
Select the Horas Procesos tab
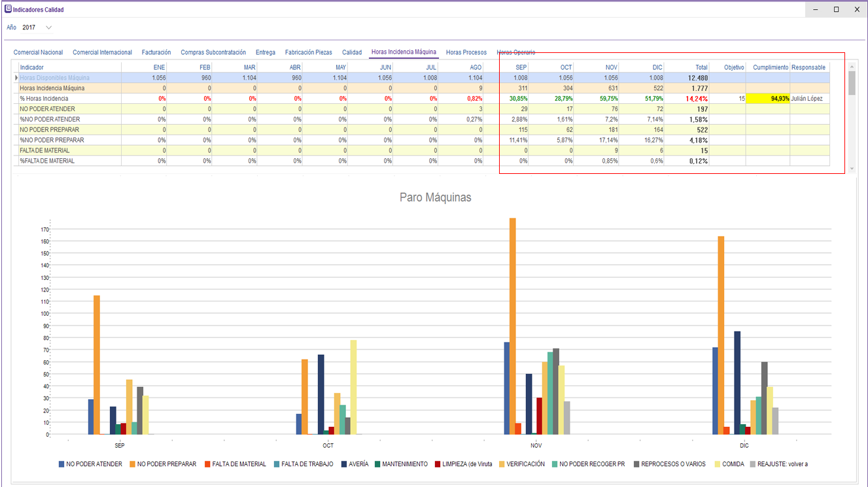(466, 52)
